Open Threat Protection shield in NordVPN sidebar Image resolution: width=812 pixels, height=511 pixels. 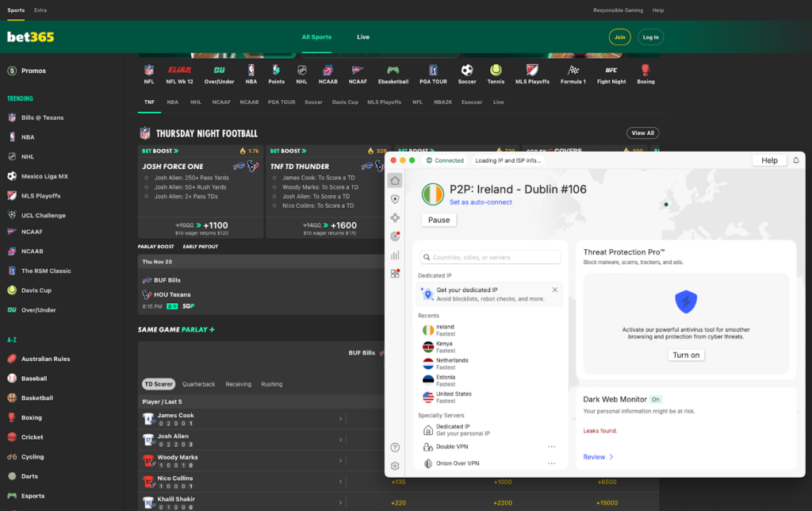click(x=395, y=199)
